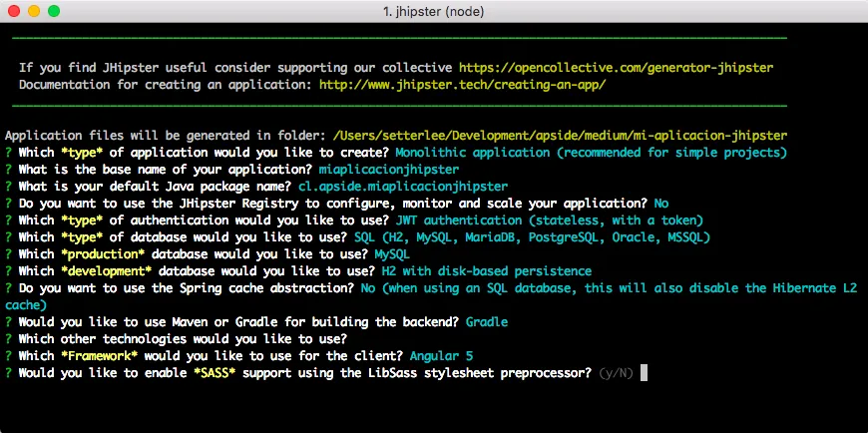Click the 'SQL (H2, MySQL, MariaDB...' database type answer

pos(532,237)
